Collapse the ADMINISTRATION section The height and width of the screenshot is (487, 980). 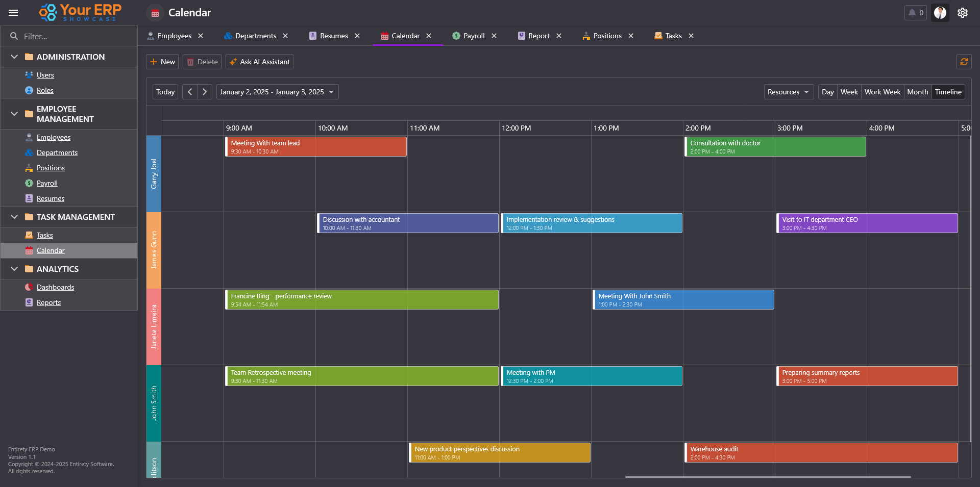pos(14,57)
